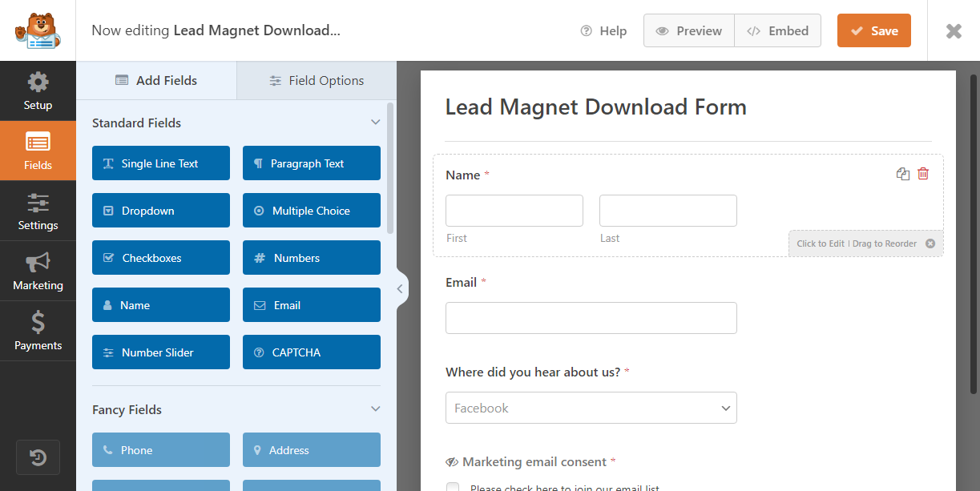Collapse the fields sidebar with arrow handle
Screen dimensions: 980x491
pos(400,289)
